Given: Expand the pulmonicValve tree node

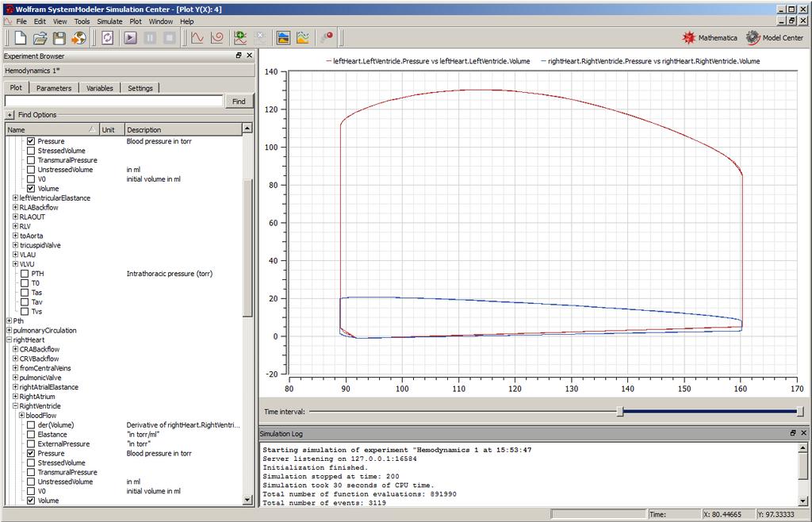Looking at the screenshot, I should pos(16,378).
